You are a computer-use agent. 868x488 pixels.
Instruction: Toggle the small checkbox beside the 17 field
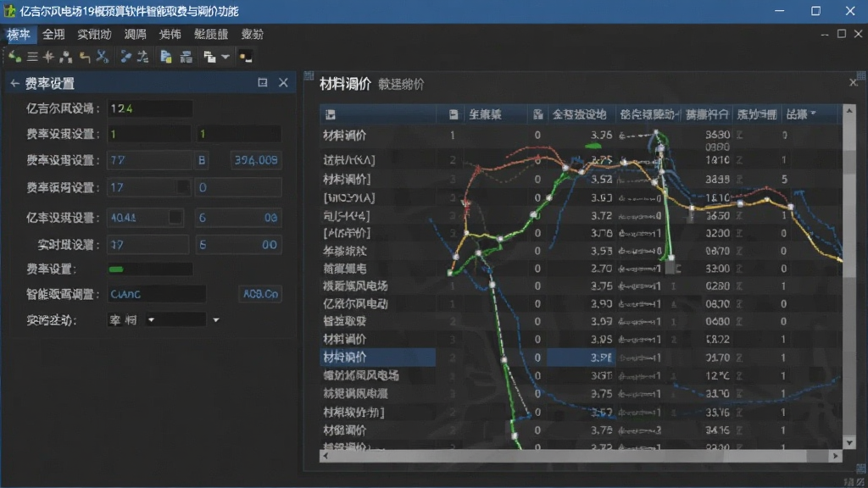[x=182, y=187]
